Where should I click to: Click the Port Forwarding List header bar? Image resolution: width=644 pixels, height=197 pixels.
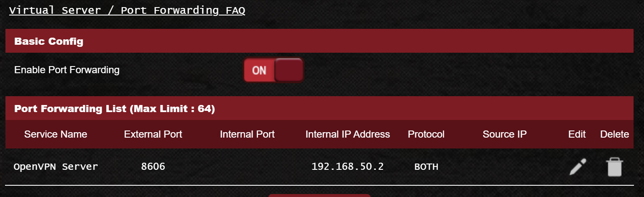[x=319, y=108]
